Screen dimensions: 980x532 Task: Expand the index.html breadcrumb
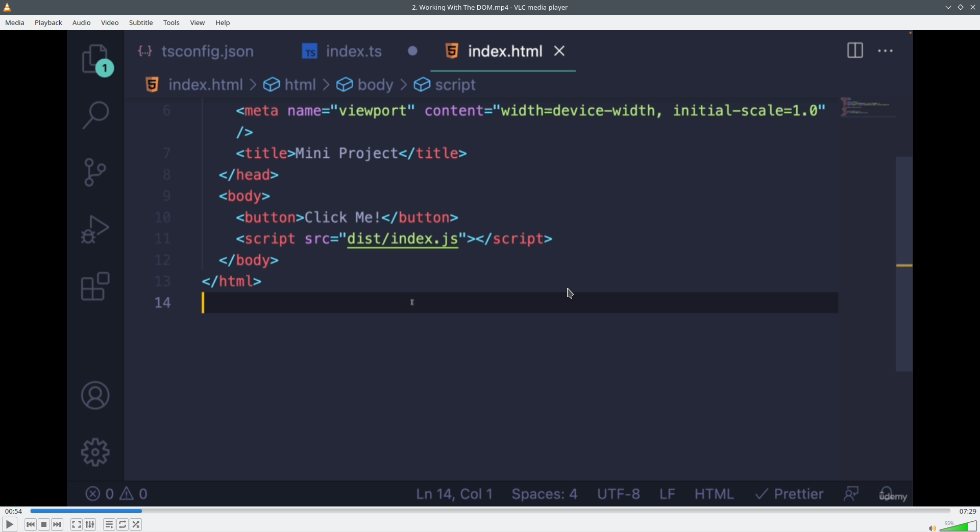(194, 85)
